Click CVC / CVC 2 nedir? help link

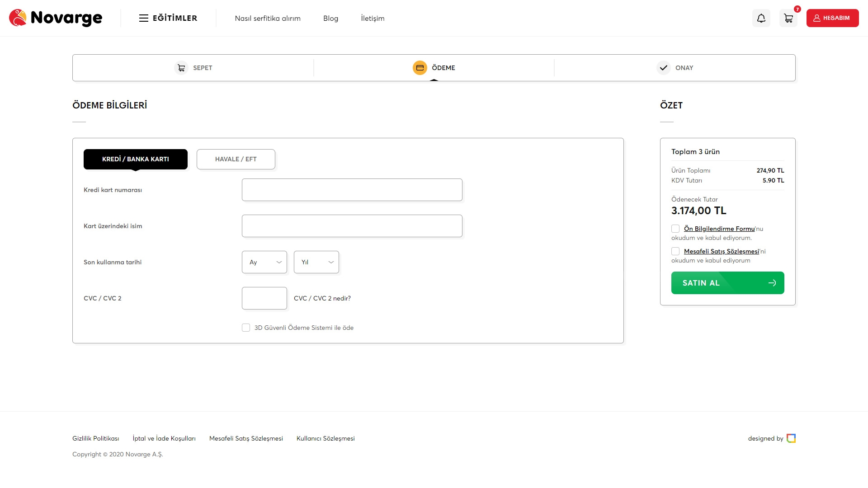322,298
